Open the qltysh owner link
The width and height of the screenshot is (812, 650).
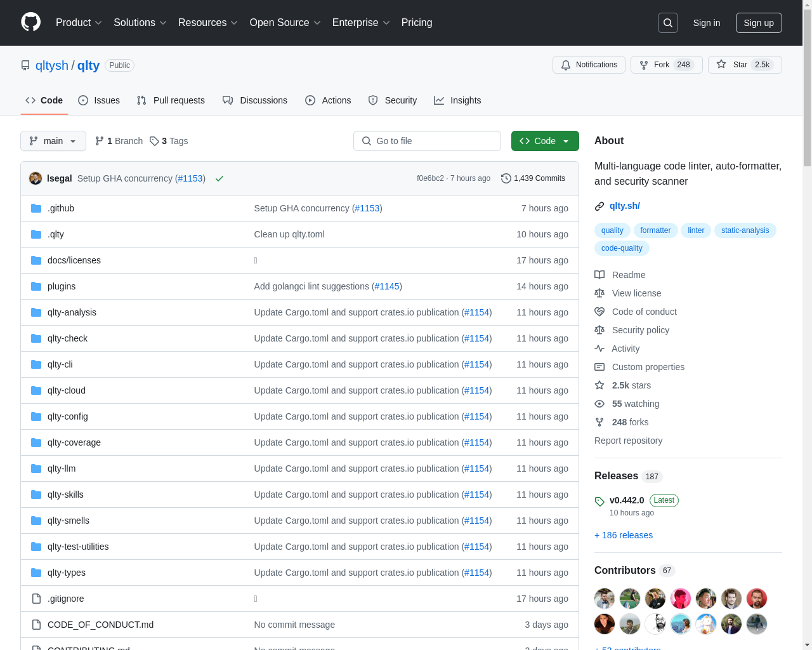click(x=52, y=65)
